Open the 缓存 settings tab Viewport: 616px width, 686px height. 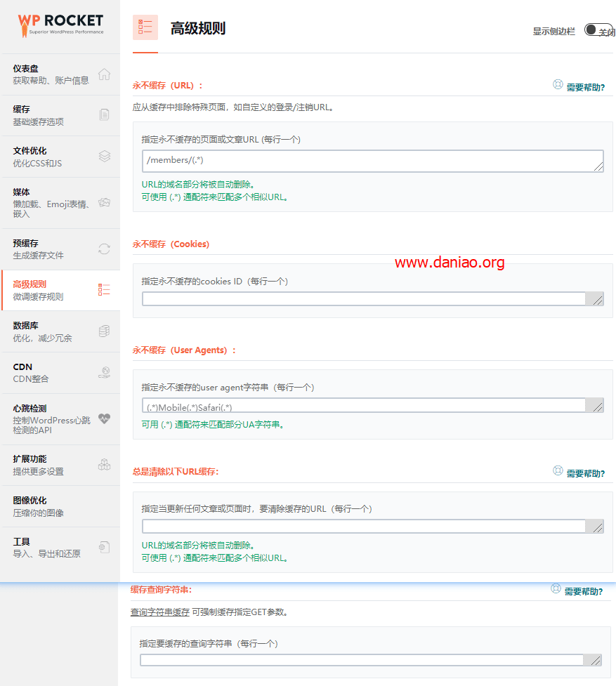point(60,115)
